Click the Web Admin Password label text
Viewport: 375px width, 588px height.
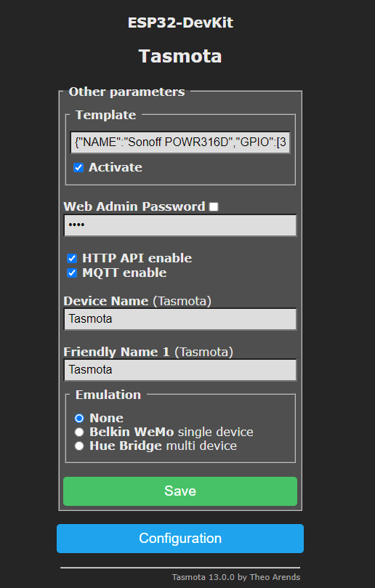(x=134, y=206)
